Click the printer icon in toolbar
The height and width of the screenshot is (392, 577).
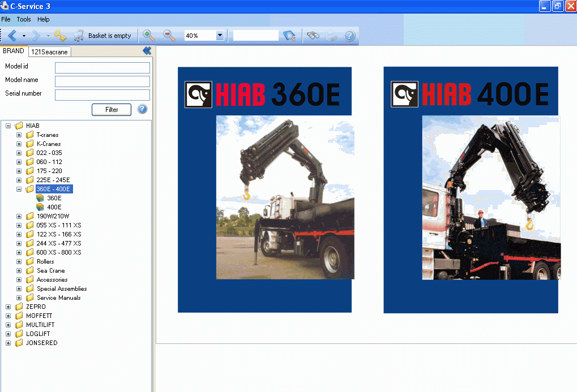tap(331, 36)
